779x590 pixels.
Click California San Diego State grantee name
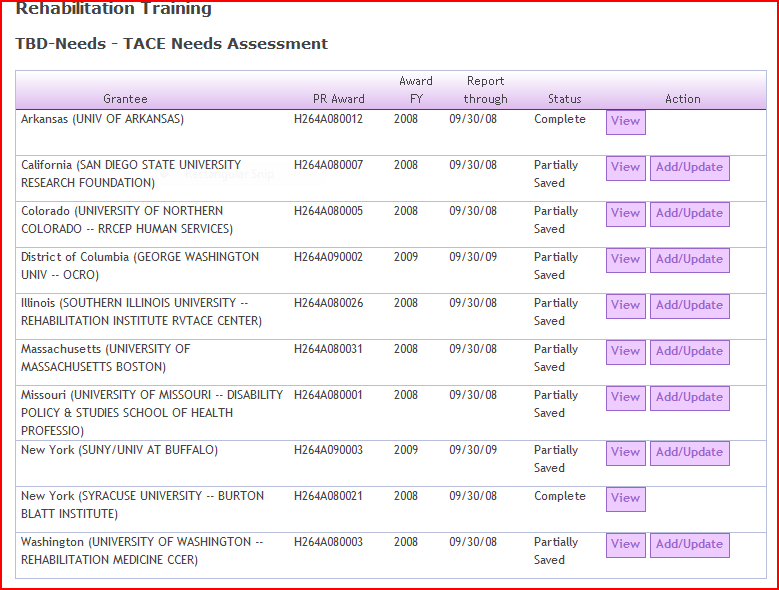[131, 174]
